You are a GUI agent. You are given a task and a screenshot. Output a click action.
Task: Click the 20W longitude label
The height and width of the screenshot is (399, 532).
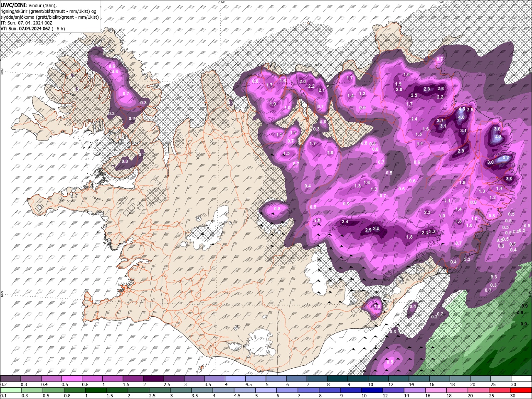pos(221,2)
